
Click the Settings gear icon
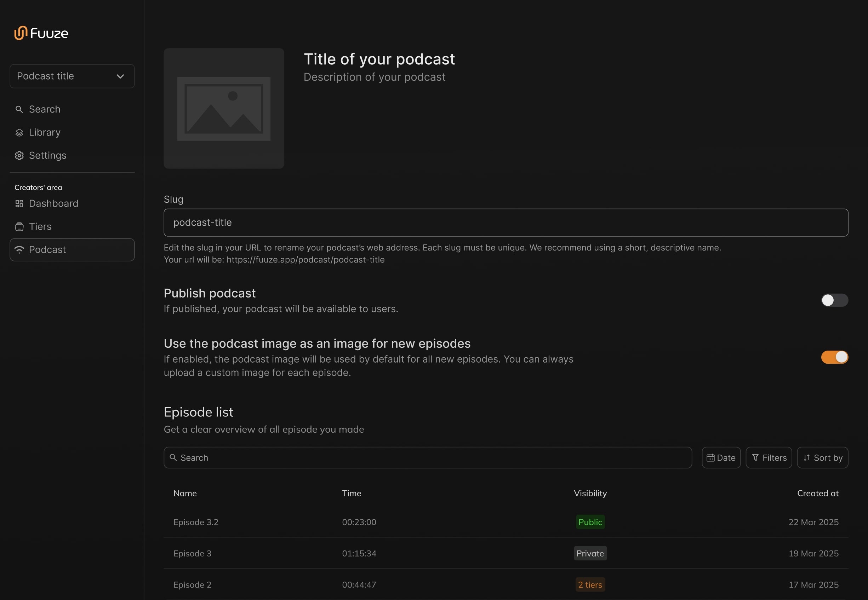19,156
